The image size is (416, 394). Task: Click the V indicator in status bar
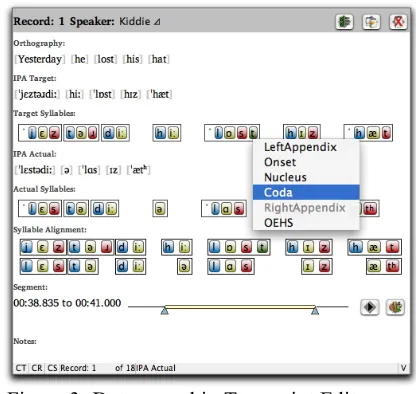pos(404,368)
